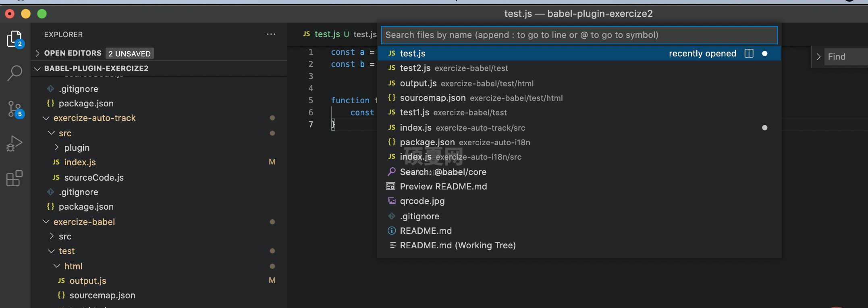
Task: Click the macOS yellow minimize window button
Action: click(x=26, y=14)
